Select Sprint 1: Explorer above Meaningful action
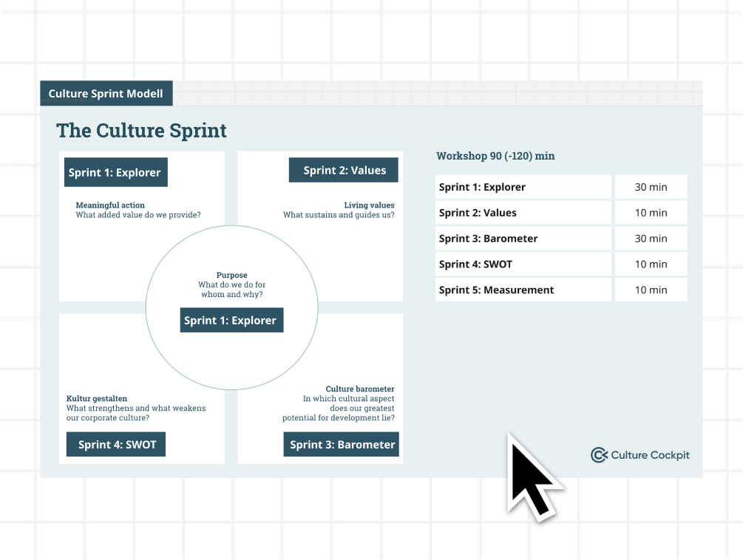Screen dimensions: 743x560 pos(115,172)
